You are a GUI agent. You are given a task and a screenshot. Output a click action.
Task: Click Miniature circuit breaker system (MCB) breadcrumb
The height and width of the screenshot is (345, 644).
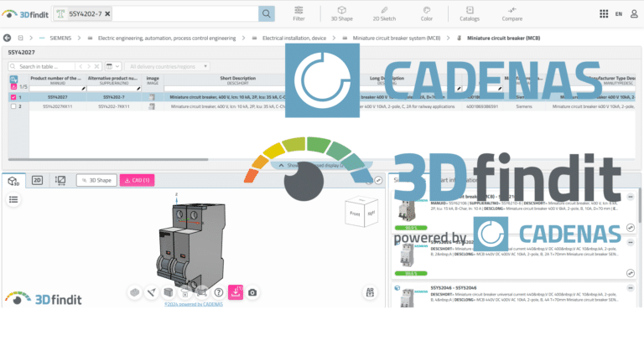click(397, 38)
